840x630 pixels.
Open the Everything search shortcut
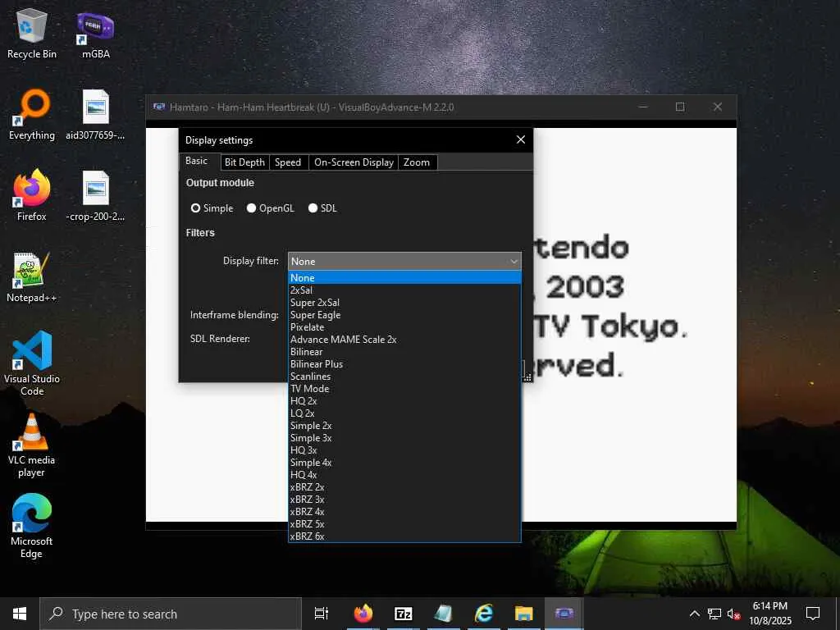(x=32, y=115)
